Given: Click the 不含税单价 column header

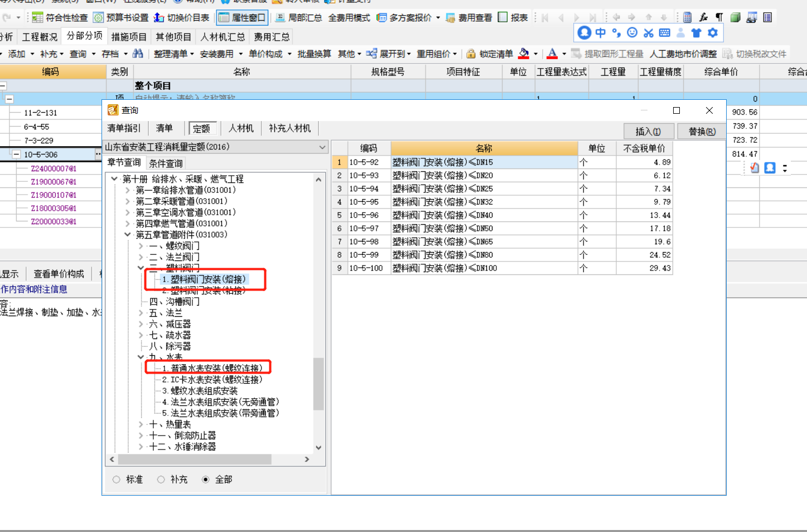Looking at the screenshot, I should [x=644, y=148].
